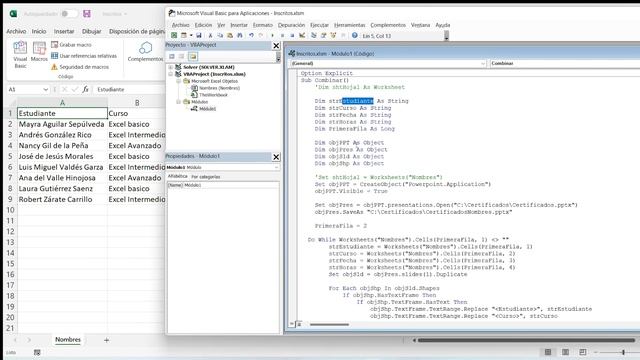Open the (General) object dropdown
The height and width of the screenshot is (360, 640).
click(x=483, y=63)
